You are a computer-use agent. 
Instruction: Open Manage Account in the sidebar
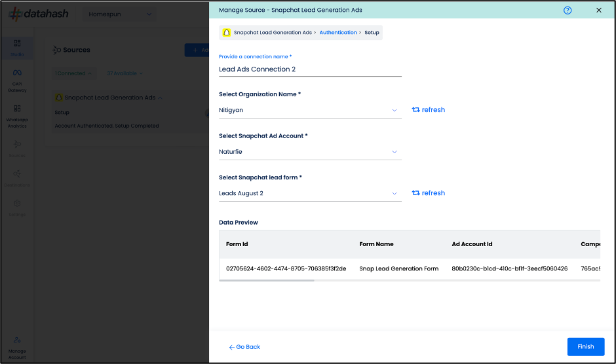click(17, 348)
